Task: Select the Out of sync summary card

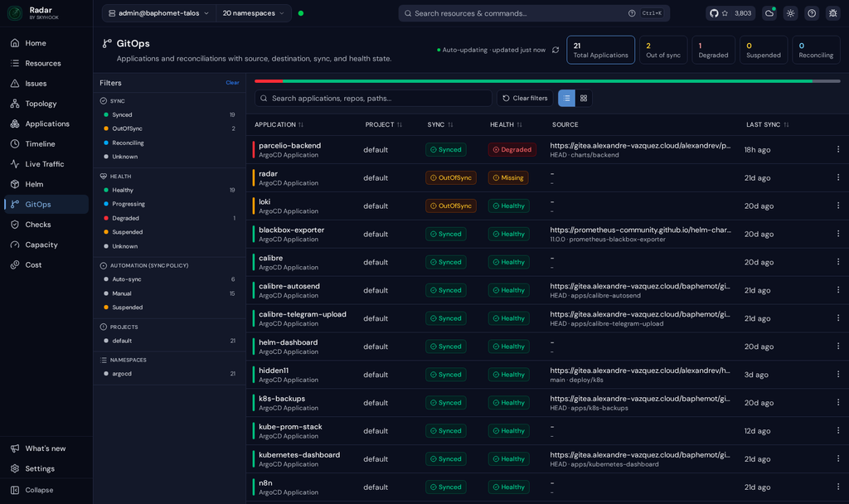Action: [x=663, y=50]
